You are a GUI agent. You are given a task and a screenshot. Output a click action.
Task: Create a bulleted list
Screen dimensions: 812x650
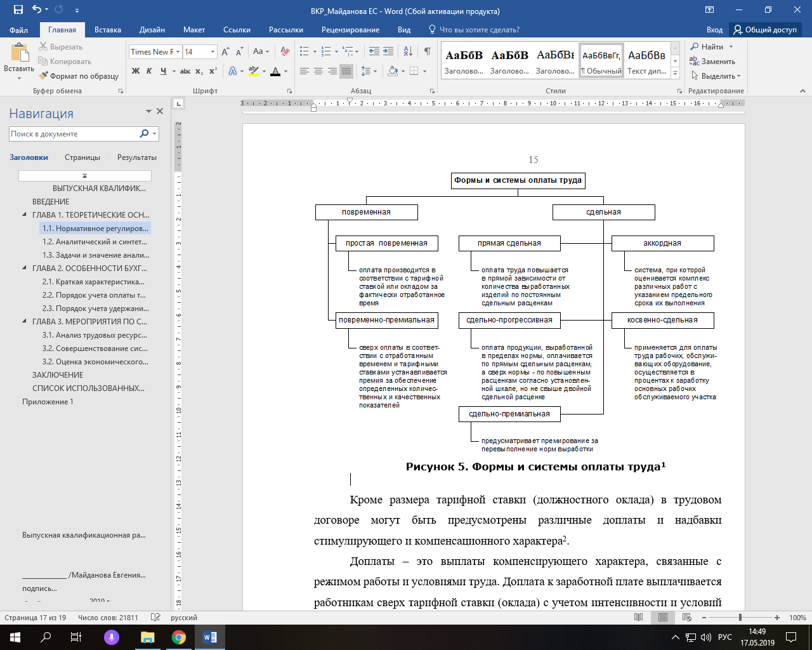click(x=304, y=52)
